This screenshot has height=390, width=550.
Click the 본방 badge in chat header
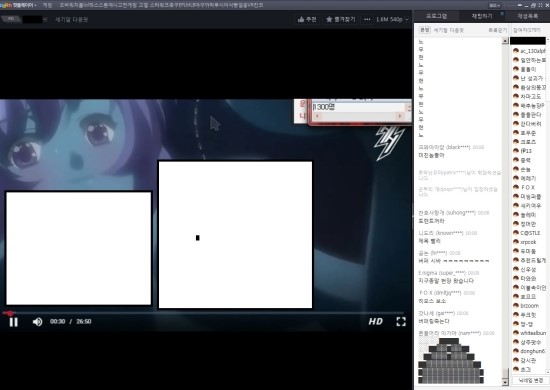424,30
